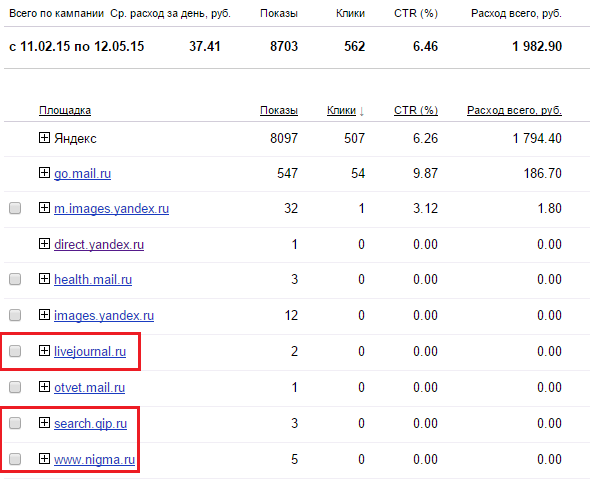Check the images.yandex.ru checkbox
590x480 pixels.
click(15, 315)
